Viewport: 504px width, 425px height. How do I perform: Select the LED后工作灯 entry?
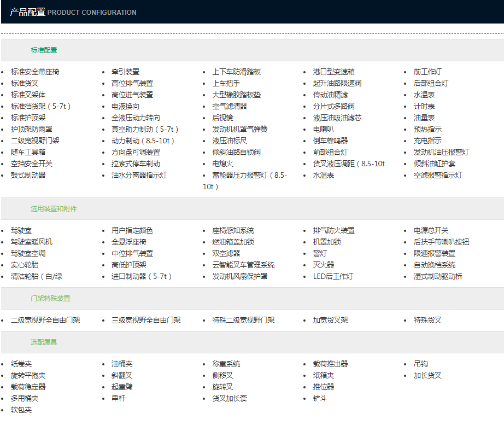pyautogui.click(x=333, y=276)
